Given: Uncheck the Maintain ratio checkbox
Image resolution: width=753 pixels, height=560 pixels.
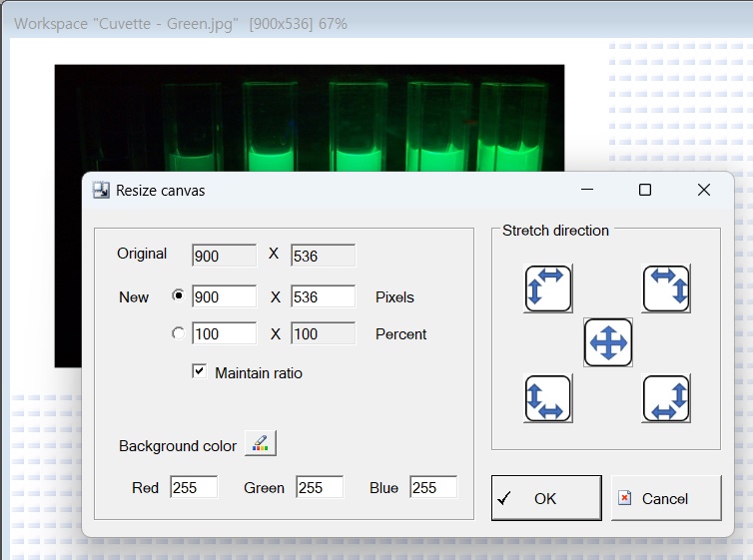Looking at the screenshot, I should coord(200,372).
